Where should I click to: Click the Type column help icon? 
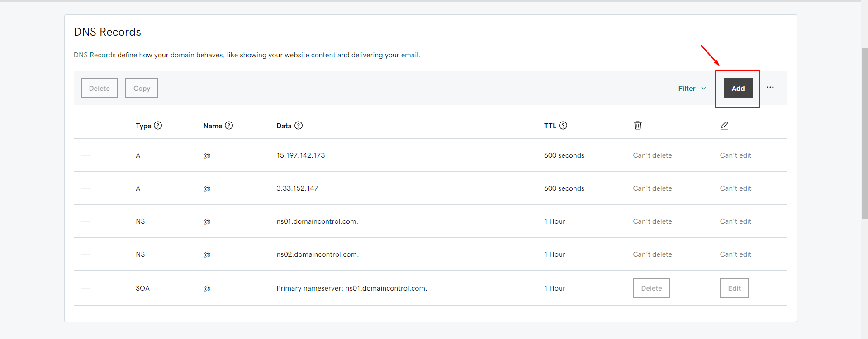(x=158, y=126)
